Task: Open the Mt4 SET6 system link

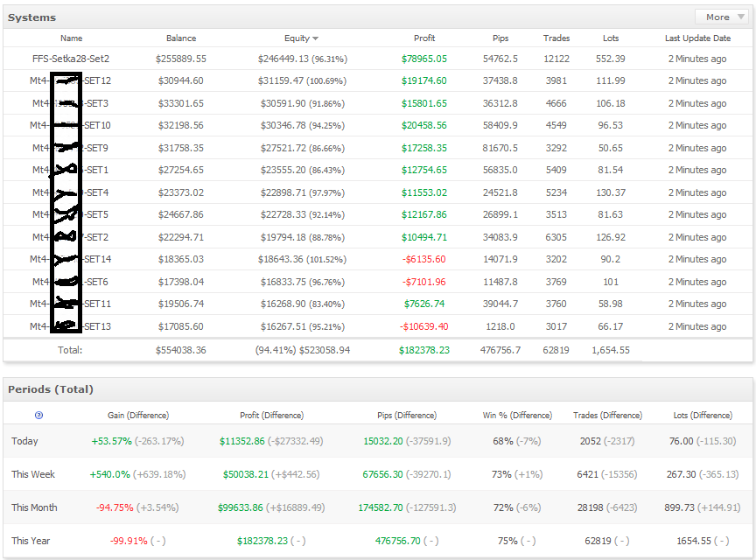Action: coord(70,282)
